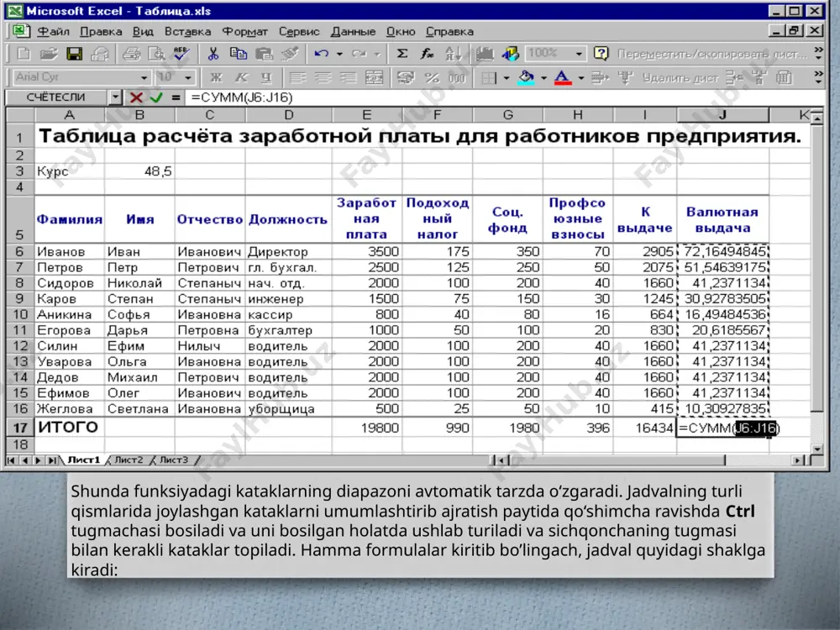Select the Директор cell

[288, 252]
